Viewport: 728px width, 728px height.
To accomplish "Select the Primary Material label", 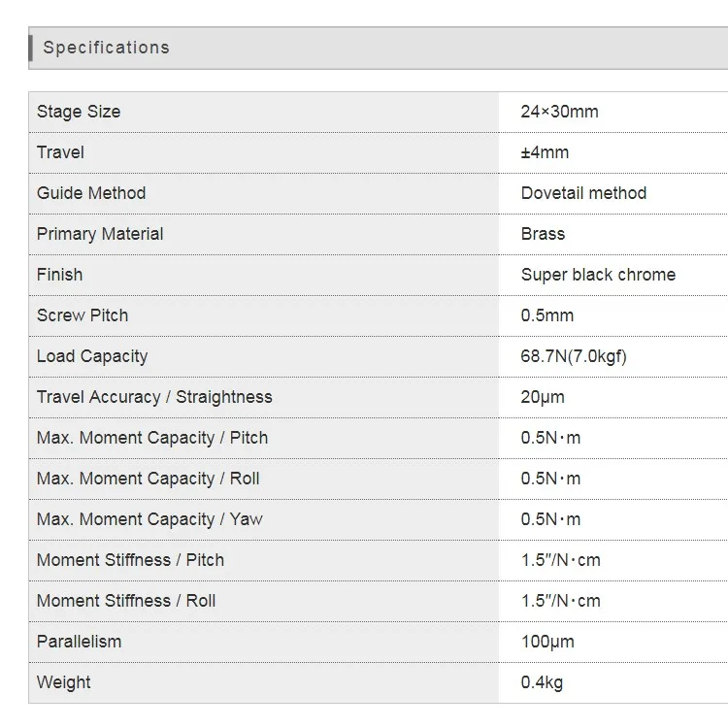I will coord(100,234).
